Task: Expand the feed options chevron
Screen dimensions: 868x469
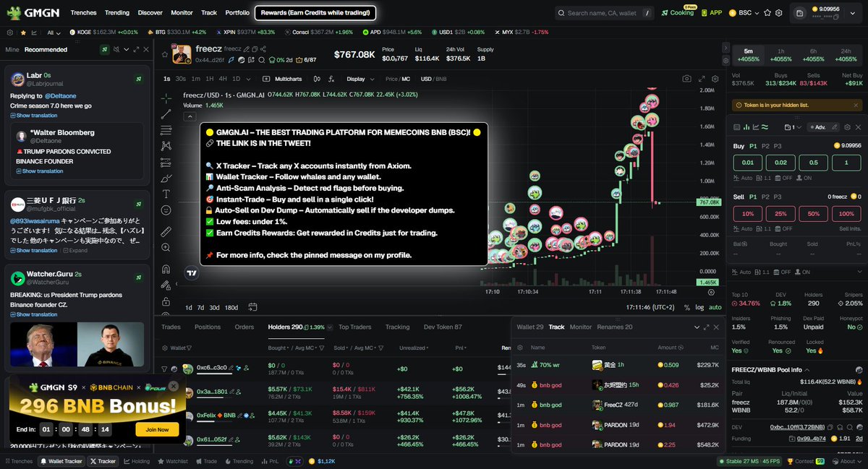Action: point(126,49)
